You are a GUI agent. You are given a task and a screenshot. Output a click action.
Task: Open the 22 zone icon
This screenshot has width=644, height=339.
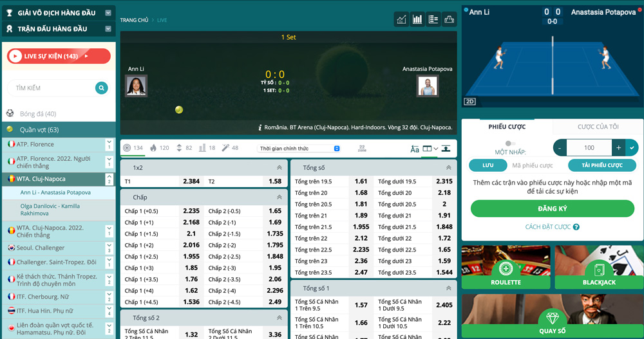click(362, 148)
